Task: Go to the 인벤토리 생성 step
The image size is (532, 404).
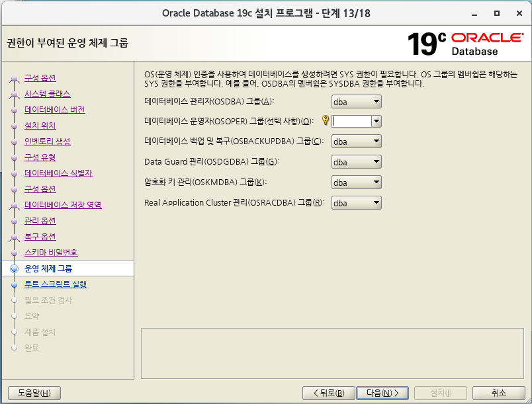Action: tap(47, 141)
